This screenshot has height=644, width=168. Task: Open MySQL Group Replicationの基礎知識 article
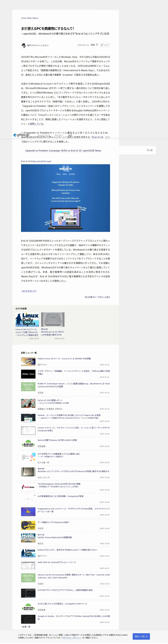click(55, 537)
